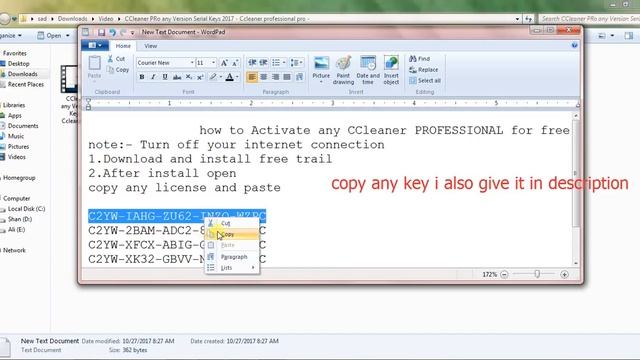Click Replace in the Editing group
This screenshot has width=640, height=360.
(424, 70)
